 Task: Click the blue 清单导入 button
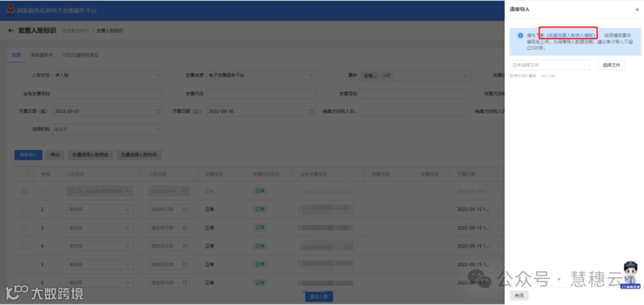[29, 155]
